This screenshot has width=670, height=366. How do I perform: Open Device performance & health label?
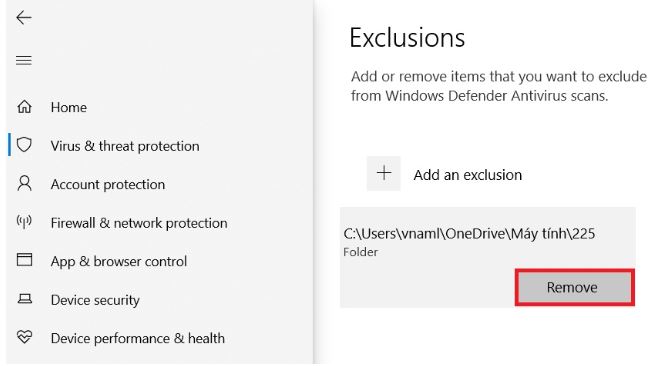[138, 339]
